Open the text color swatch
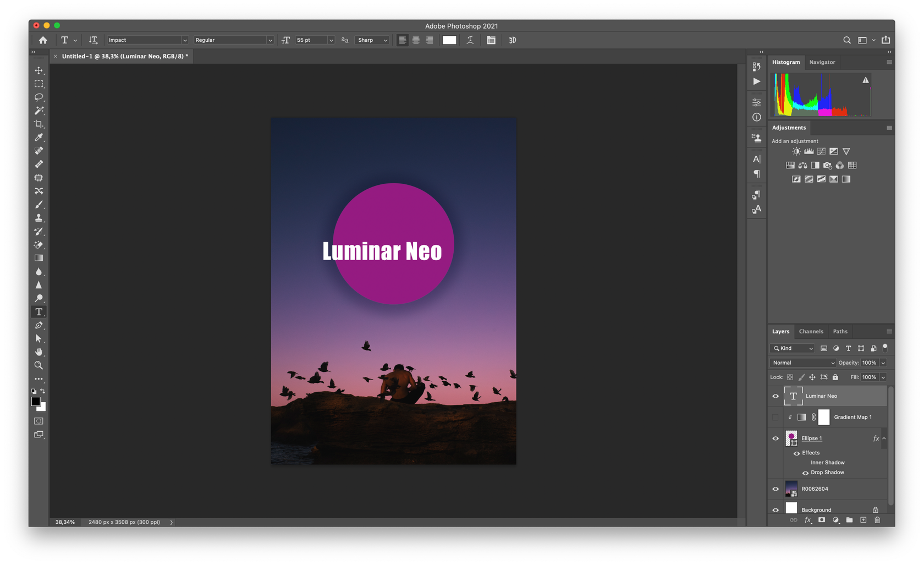 point(449,40)
